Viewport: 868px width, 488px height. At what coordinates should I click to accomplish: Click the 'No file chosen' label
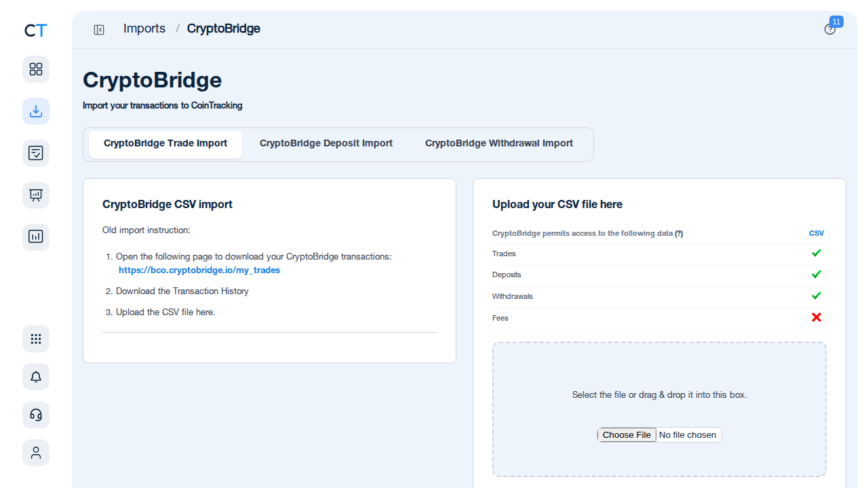[688, 435]
